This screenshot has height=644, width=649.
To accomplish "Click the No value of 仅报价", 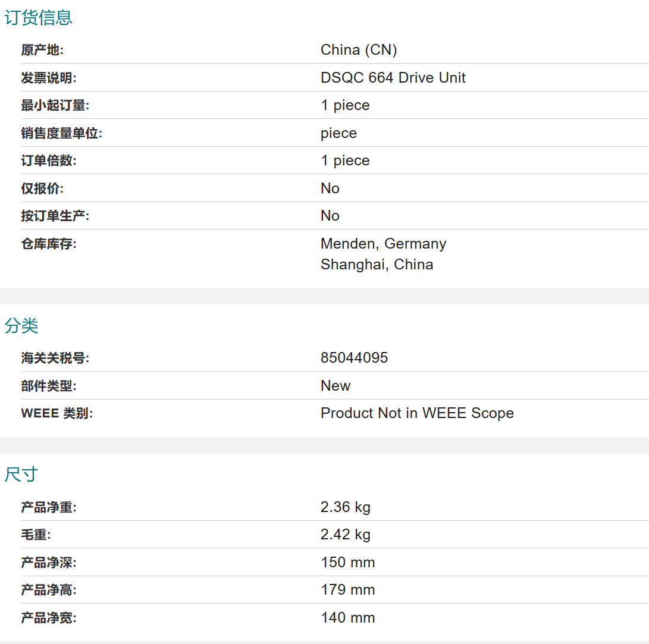I will tap(330, 188).
